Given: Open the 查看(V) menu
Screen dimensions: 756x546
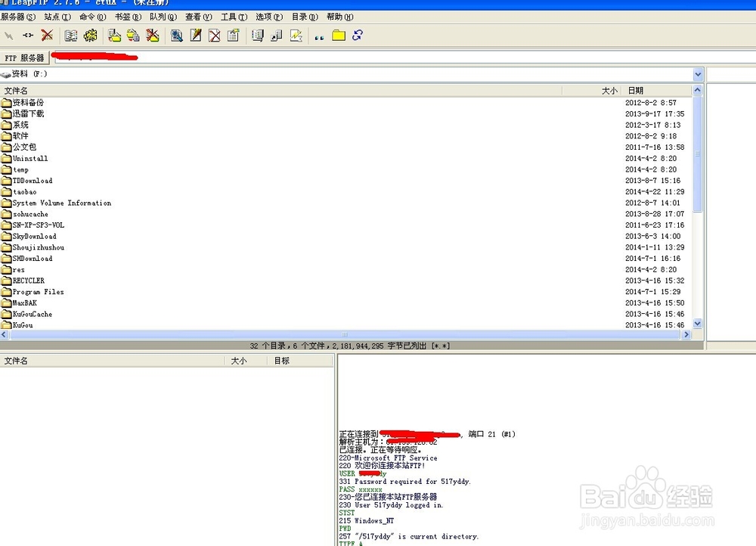Looking at the screenshot, I should 199,17.
